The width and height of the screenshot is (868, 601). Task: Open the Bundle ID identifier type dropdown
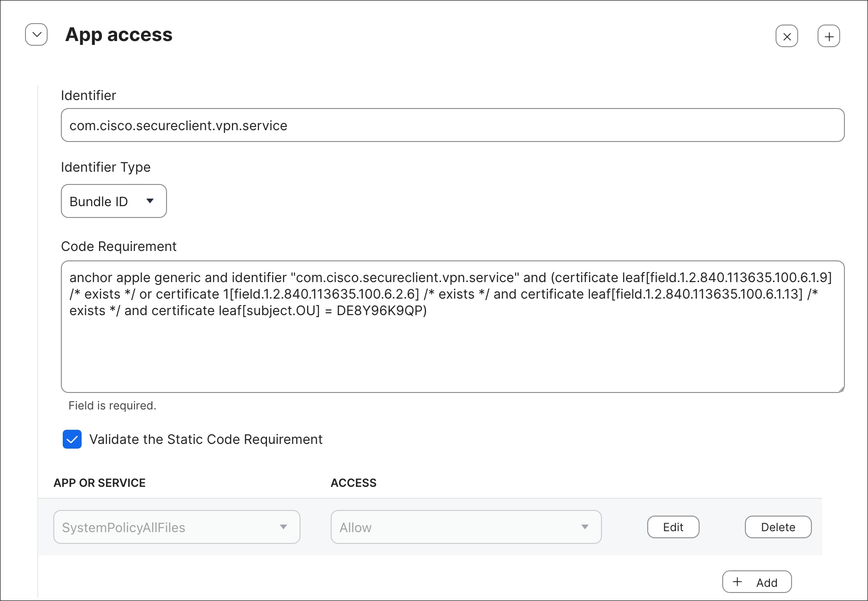point(114,201)
